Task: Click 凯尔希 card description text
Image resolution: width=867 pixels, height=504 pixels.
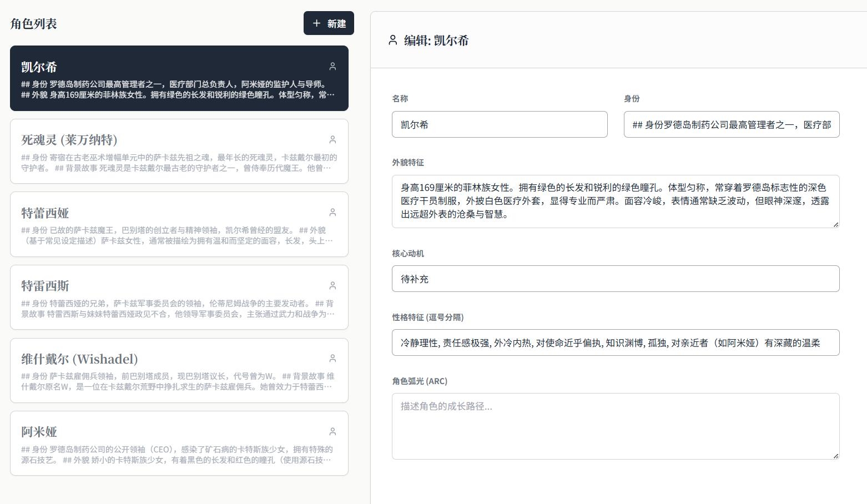Action: (x=178, y=89)
